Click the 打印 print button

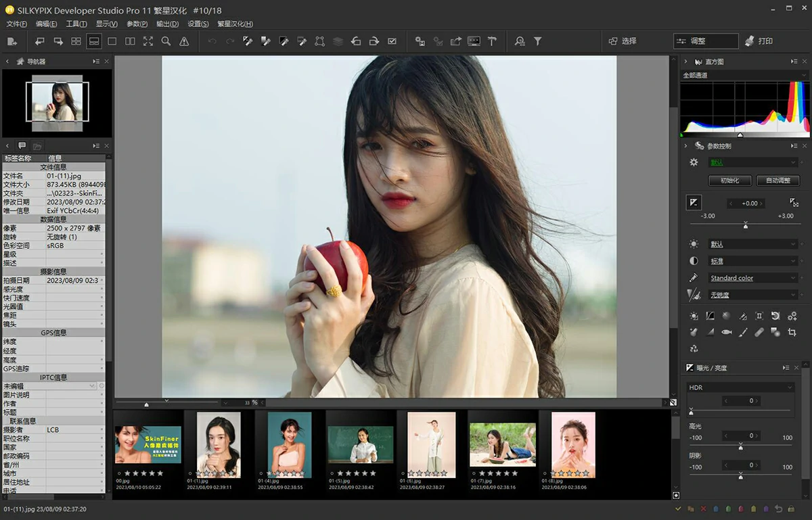point(759,41)
